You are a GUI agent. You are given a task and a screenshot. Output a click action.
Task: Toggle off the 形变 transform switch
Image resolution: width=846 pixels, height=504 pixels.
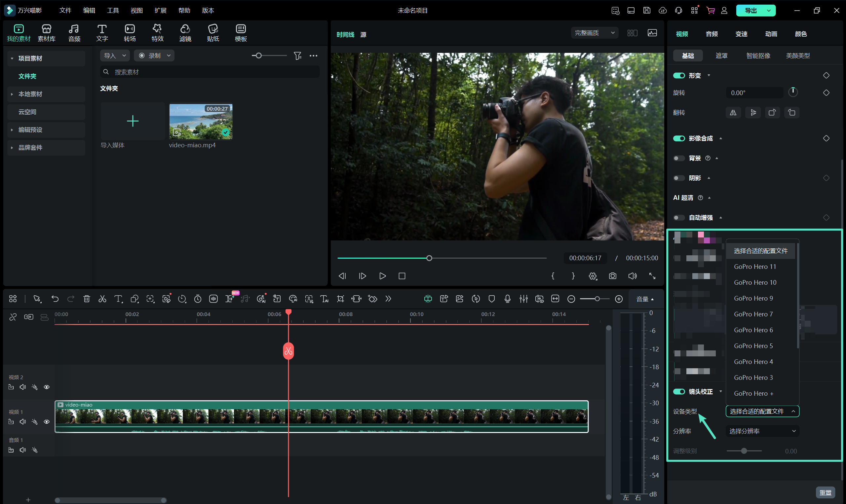point(679,75)
